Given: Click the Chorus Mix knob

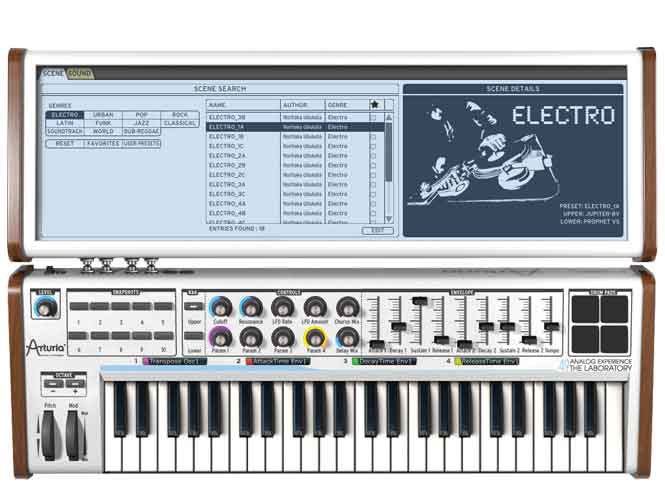Looking at the screenshot, I should [347, 307].
